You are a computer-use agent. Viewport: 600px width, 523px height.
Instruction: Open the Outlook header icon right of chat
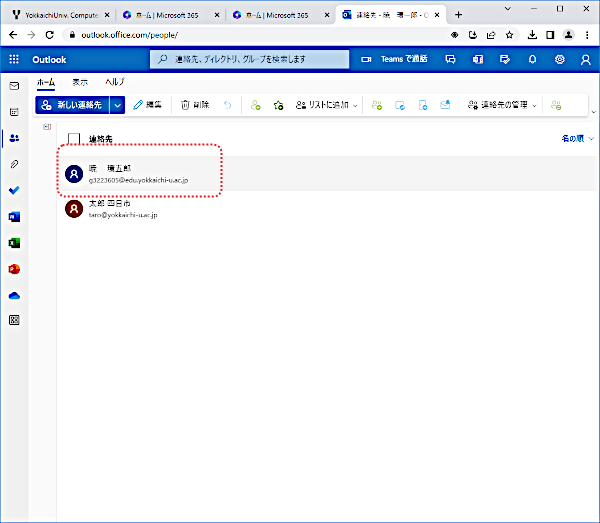pyautogui.click(x=478, y=59)
